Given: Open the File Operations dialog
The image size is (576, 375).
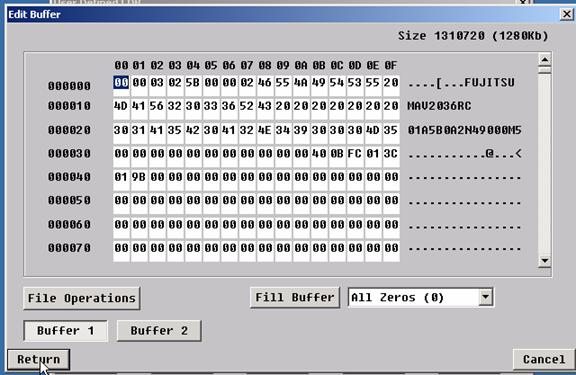Looking at the screenshot, I should [82, 298].
